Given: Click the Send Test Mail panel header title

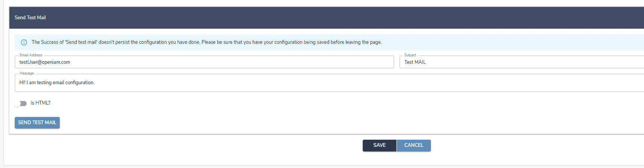Looking at the screenshot, I should coord(30,18).
